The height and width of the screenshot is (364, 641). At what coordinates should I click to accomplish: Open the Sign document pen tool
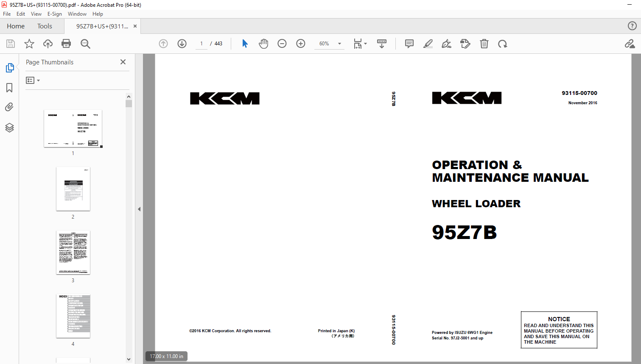(x=446, y=44)
